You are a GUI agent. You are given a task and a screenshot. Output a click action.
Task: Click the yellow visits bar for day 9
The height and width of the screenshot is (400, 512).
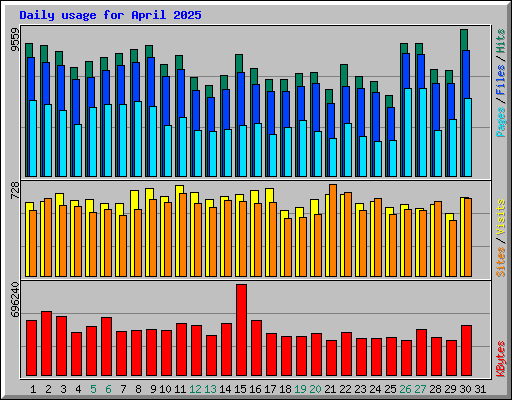coord(149,194)
